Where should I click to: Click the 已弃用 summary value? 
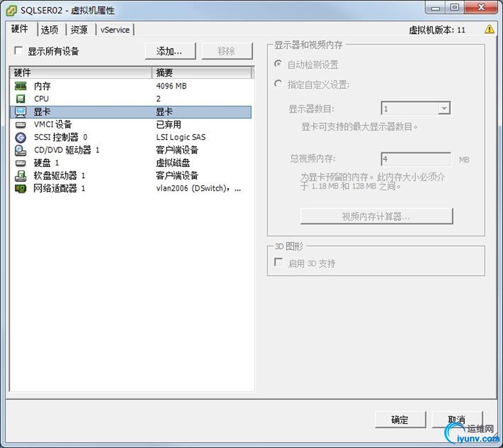pyautogui.click(x=168, y=124)
